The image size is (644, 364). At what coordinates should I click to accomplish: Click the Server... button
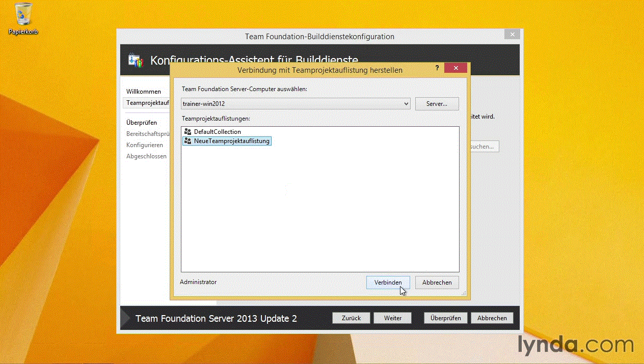point(437,104)
